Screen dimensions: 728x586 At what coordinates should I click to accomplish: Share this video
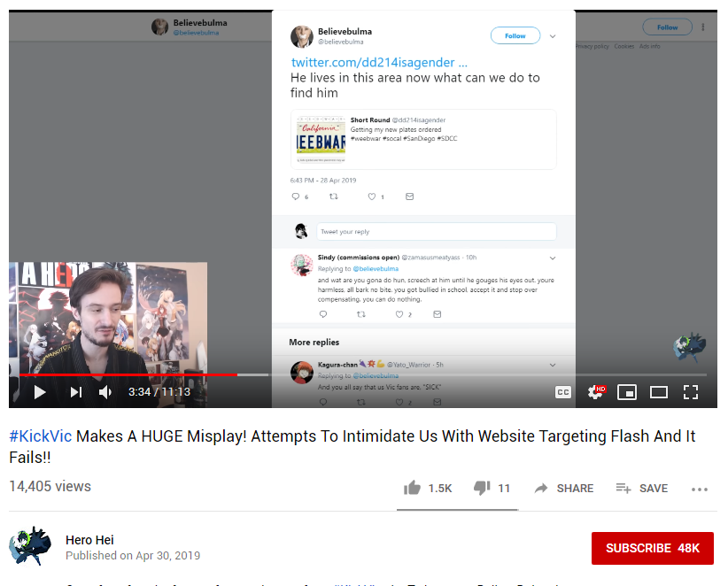[564, 488]
